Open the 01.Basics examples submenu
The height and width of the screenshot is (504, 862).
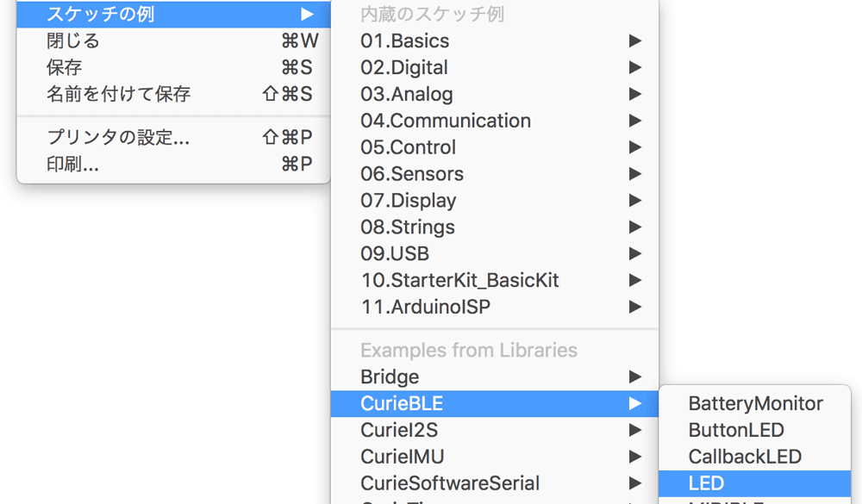pos(494,40)
